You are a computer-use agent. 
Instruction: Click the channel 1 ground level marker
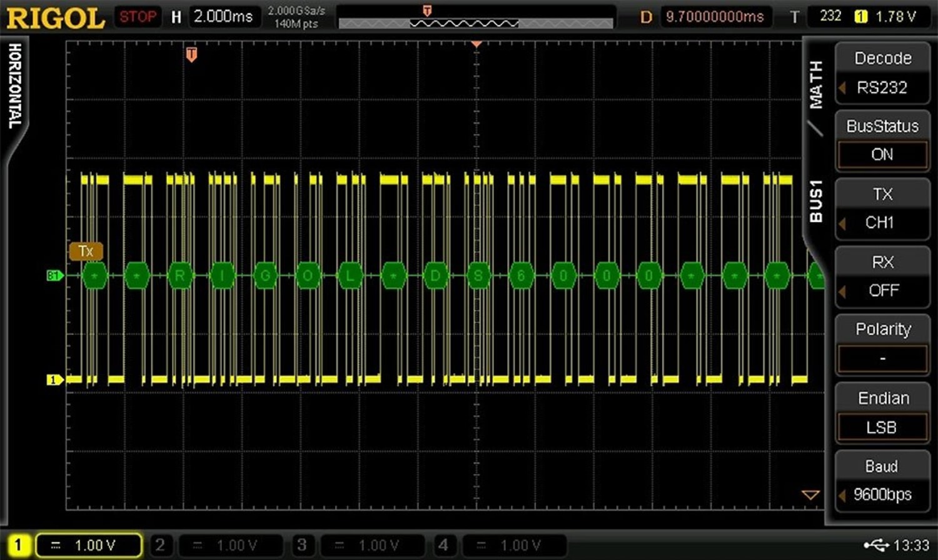(x=54, y=379)
